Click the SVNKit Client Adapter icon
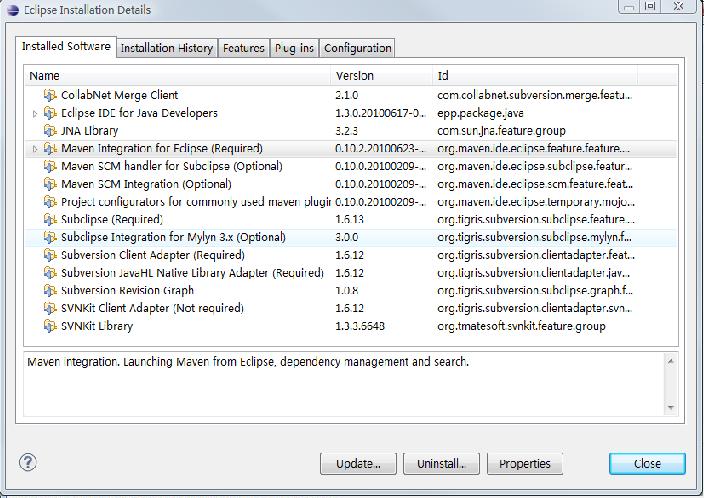Image resolution: width=704 pixels, height=498 pixels. 50,308
